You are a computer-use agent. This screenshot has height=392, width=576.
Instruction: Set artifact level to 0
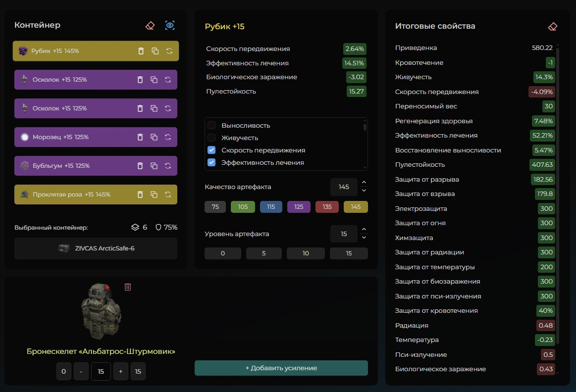pos(222,253)
